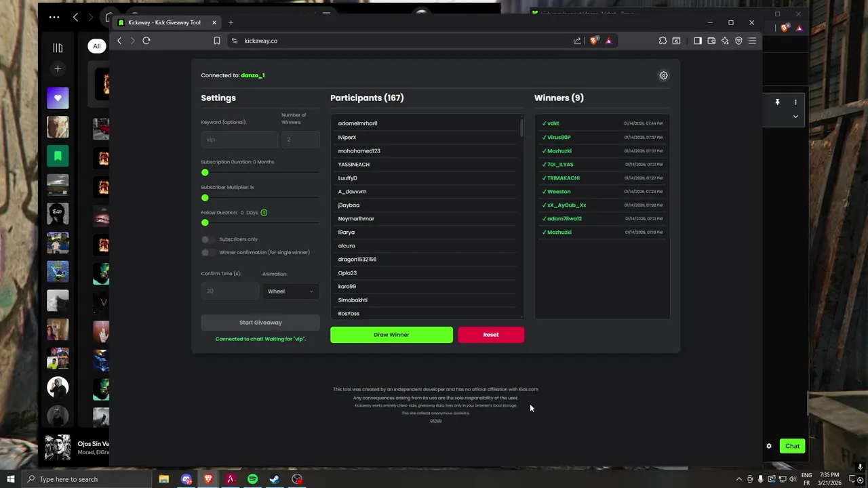The width and height of the screenshot is (868, 488).
Task: Open the browser extensions puzzle icon
Action: [663, 41]
